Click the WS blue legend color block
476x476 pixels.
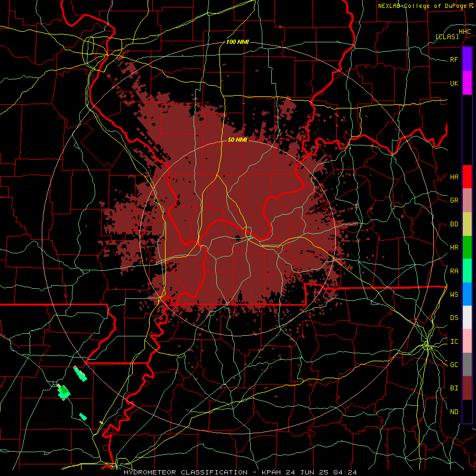[x=467, y=294]
